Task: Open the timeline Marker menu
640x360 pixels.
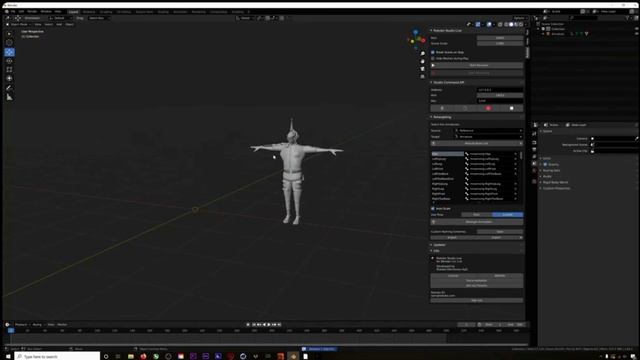Action: point(62,325)
